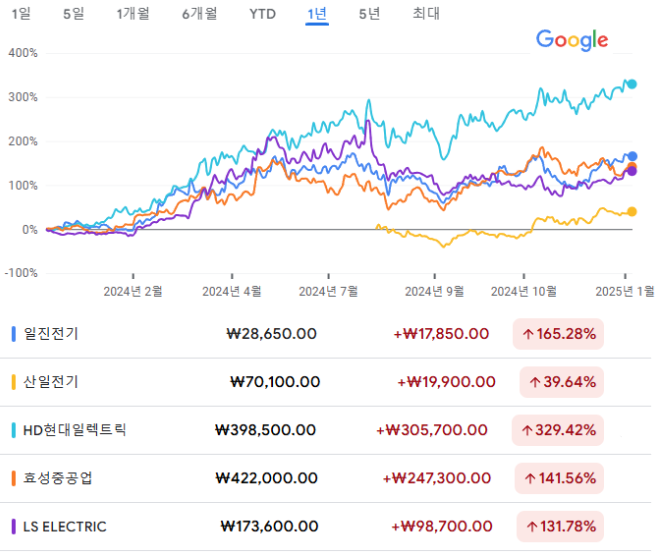Select the 5일 time range tab
This screenshot has height=555, width=661.
click(74, 14)
